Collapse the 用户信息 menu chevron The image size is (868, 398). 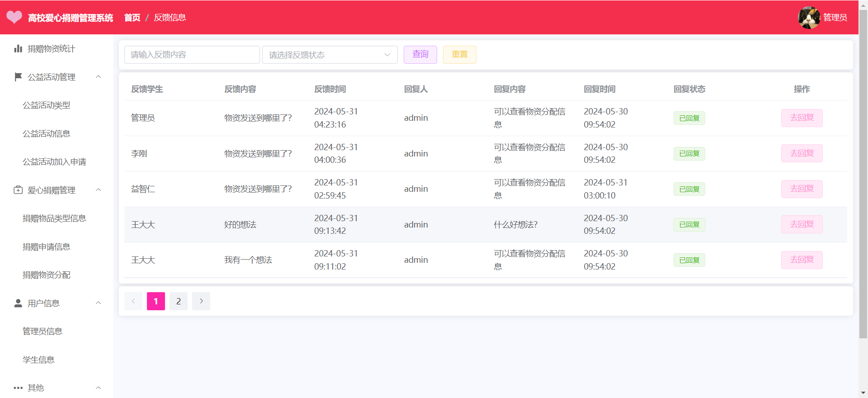(x=99, y=303)
